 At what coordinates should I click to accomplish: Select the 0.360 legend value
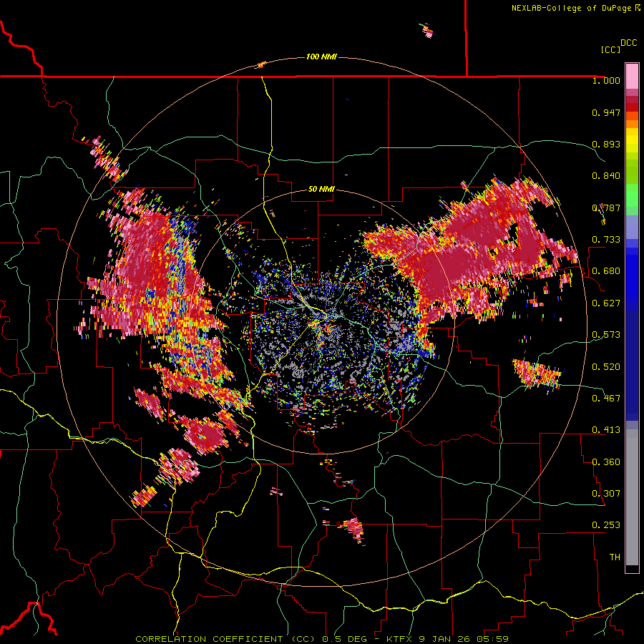(606, 462)
